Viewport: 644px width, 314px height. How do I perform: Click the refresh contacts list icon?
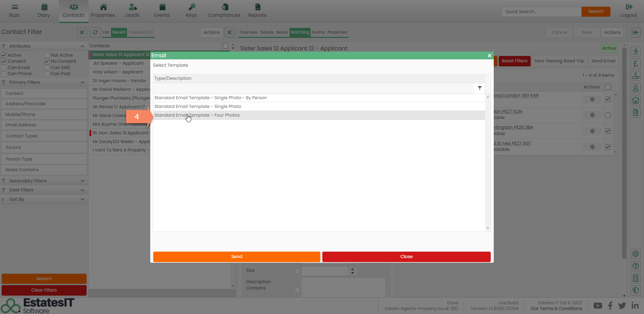[x=95, y=32]
